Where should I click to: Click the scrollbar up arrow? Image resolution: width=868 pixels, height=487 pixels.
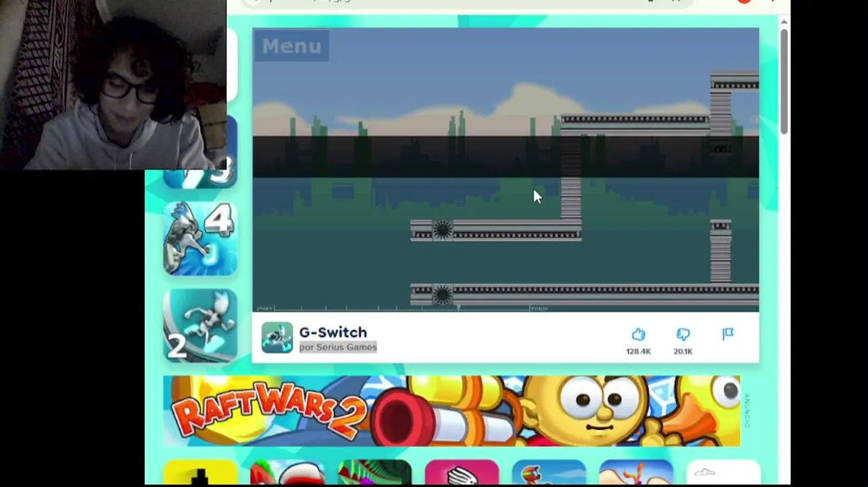click(x=783, y=22)
